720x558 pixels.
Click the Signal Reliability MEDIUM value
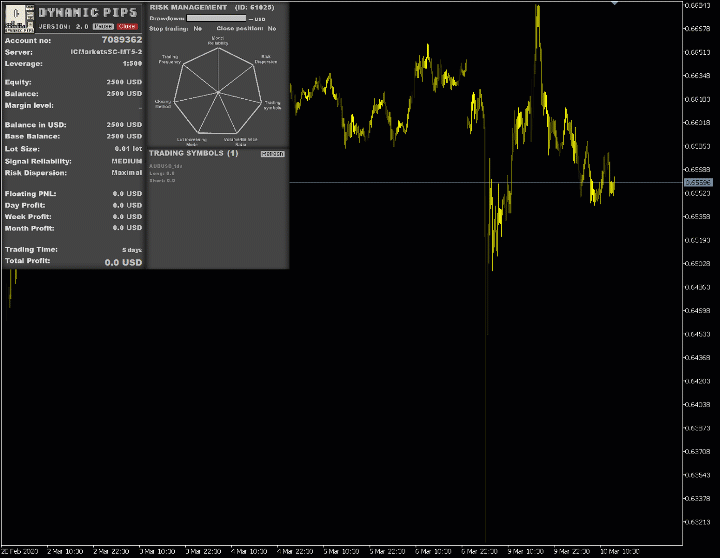point(126,160)
